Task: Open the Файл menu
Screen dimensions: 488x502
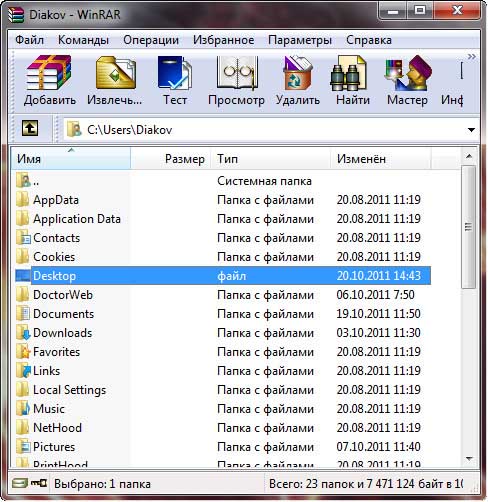Action: click(x=29, y=40)
